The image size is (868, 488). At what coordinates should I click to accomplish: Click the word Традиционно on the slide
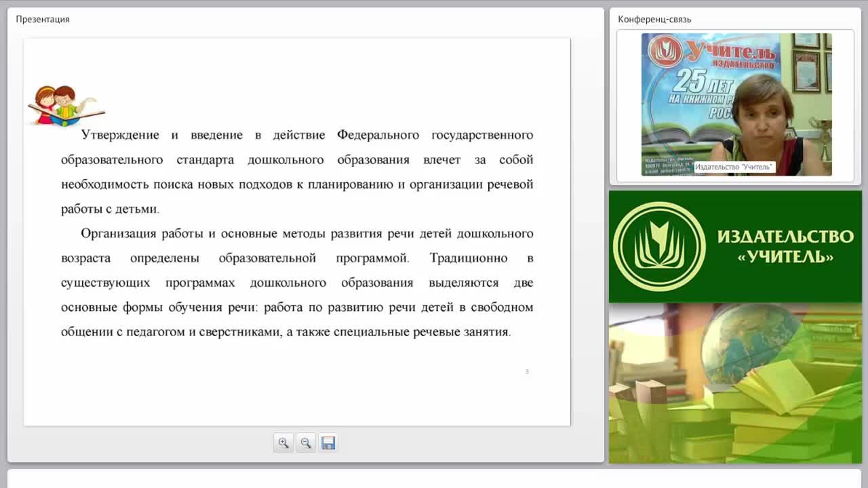click(x=469, y=258)
